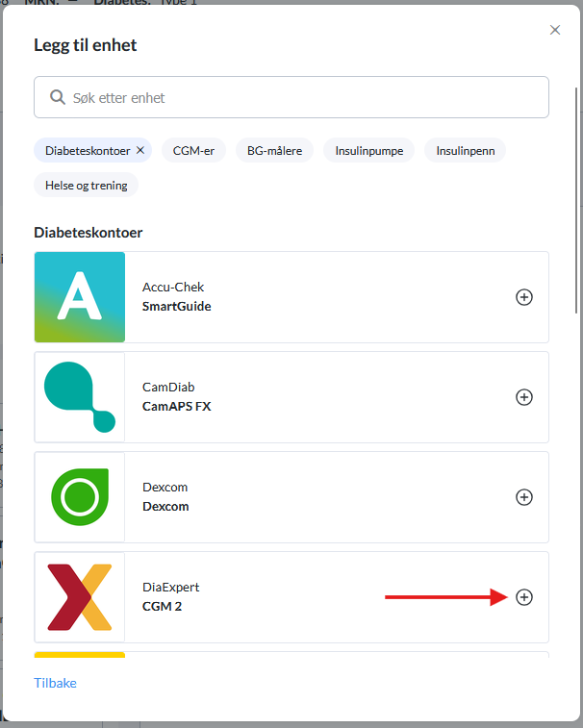Screen dimensions: 583x728
Task: Add the Dexcom account via plus icon
Action: pos(524,497)
